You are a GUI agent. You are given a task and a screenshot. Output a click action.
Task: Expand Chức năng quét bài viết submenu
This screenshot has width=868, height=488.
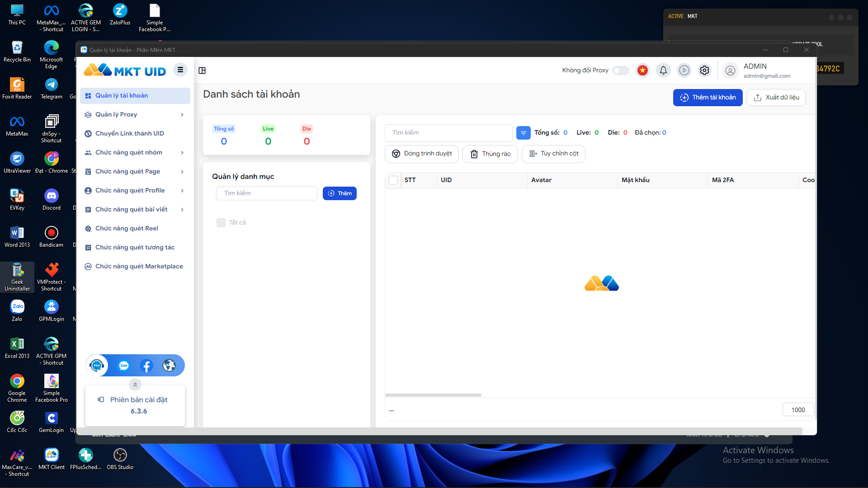[182, 210]
